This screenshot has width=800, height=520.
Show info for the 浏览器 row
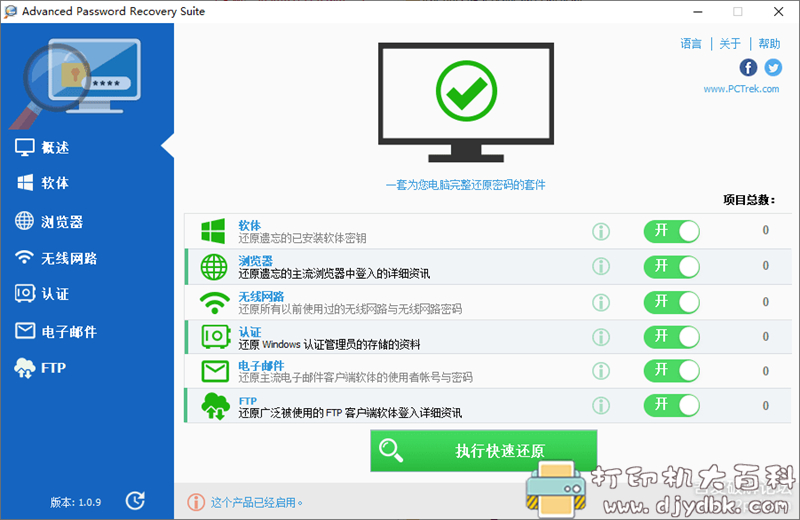(601, 266)
